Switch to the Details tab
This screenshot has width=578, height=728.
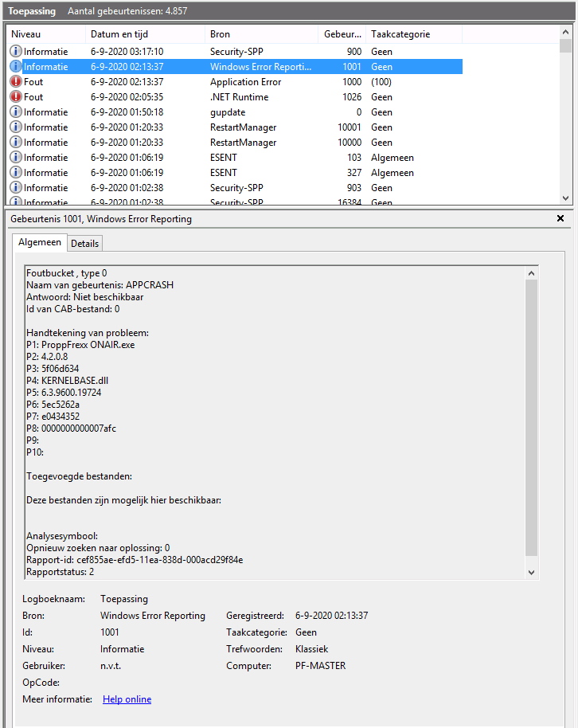click(85, 243)
